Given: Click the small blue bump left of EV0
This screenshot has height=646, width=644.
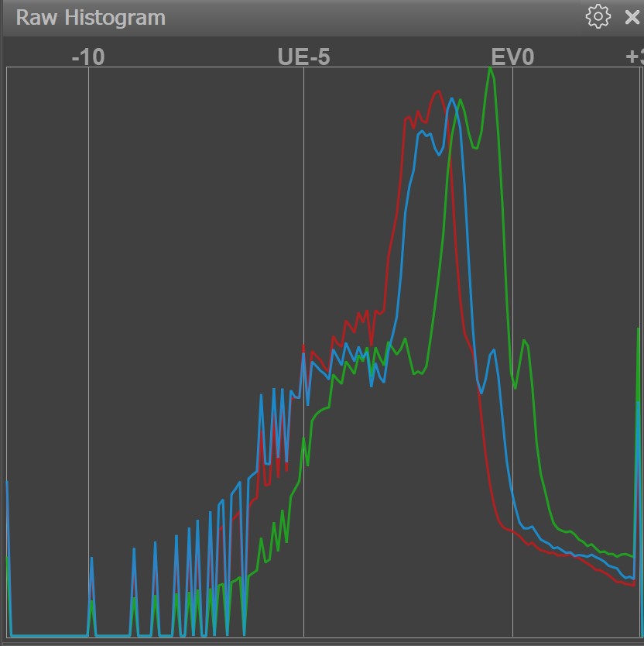Looking at the screenshot, I should tap(491, 352).
